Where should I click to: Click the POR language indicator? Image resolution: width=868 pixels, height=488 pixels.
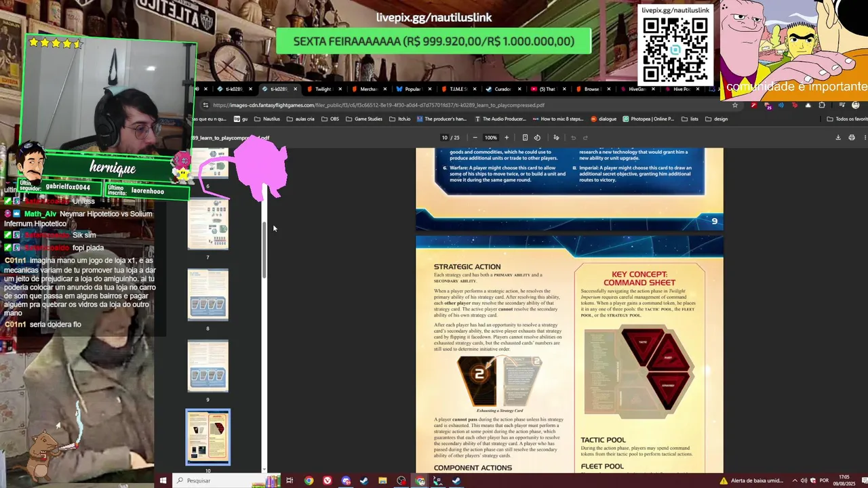point(824,481)
